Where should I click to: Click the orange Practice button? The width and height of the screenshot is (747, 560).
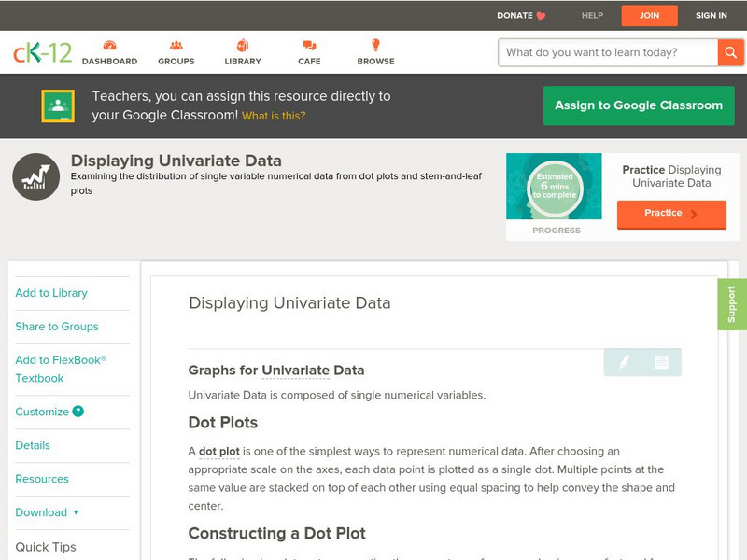pos(671,214)
